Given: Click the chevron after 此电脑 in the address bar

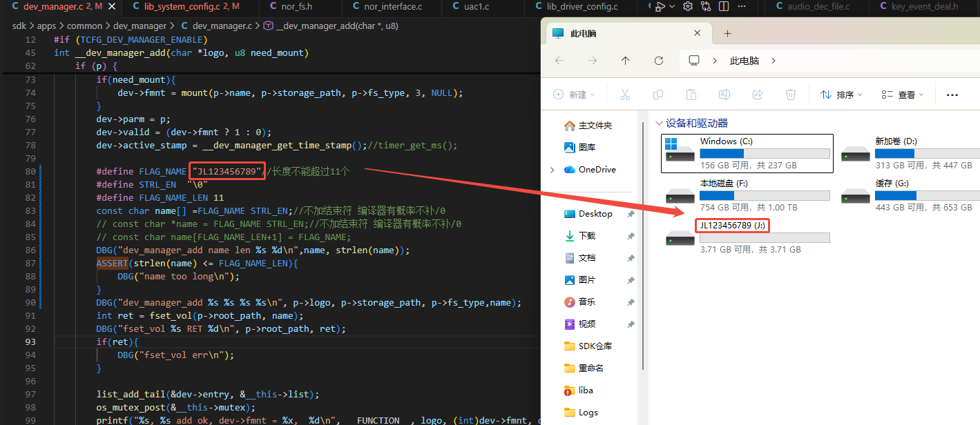Looking at the screenshot, I should (x=774, y=61).
